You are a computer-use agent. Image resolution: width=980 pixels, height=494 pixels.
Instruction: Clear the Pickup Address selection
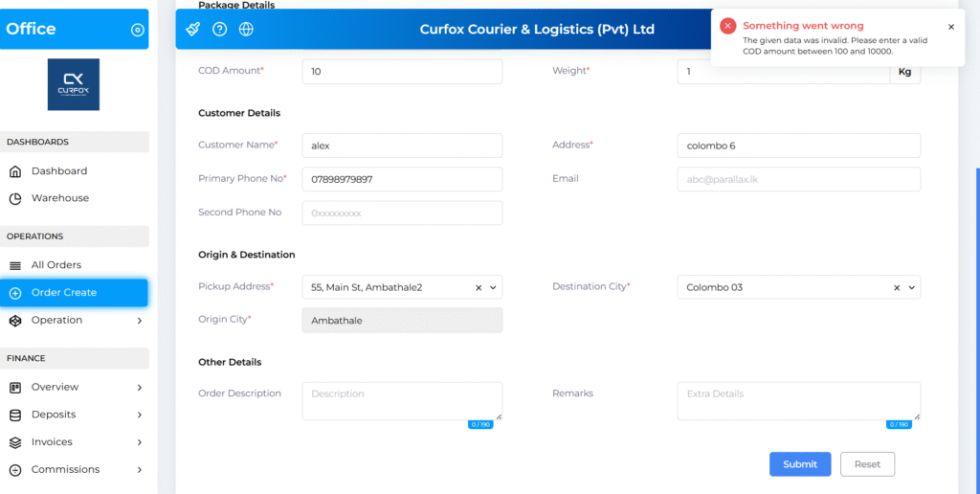click(479, 287)
